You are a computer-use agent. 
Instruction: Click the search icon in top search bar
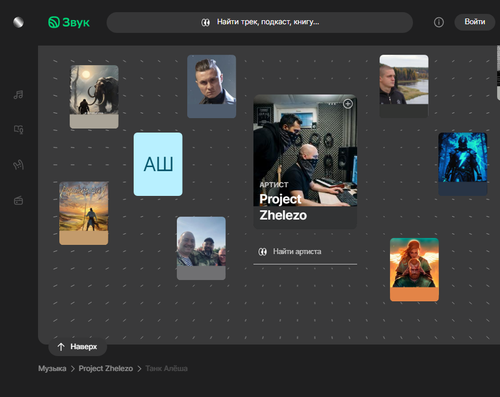click(x=205, y=22)
